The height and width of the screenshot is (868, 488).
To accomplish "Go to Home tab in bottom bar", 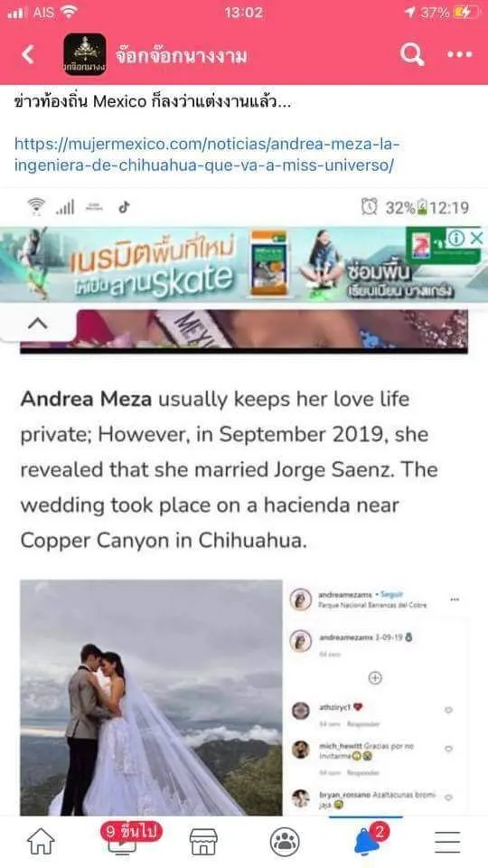I will click(41, 842).
